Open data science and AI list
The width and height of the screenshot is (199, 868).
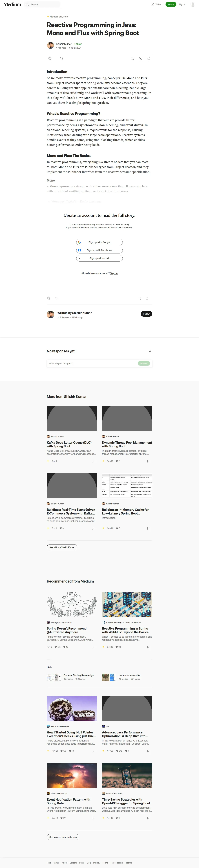pyautogui.click(x=130, y=675)
